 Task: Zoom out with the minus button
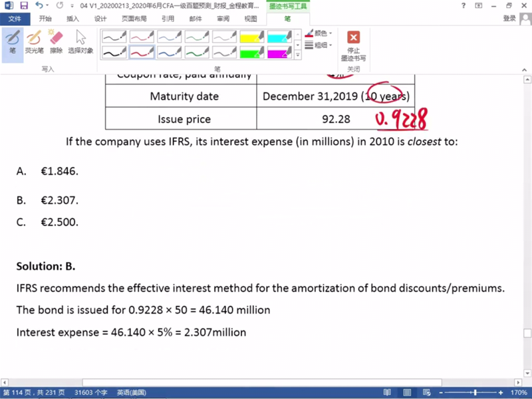pos(441,392)
